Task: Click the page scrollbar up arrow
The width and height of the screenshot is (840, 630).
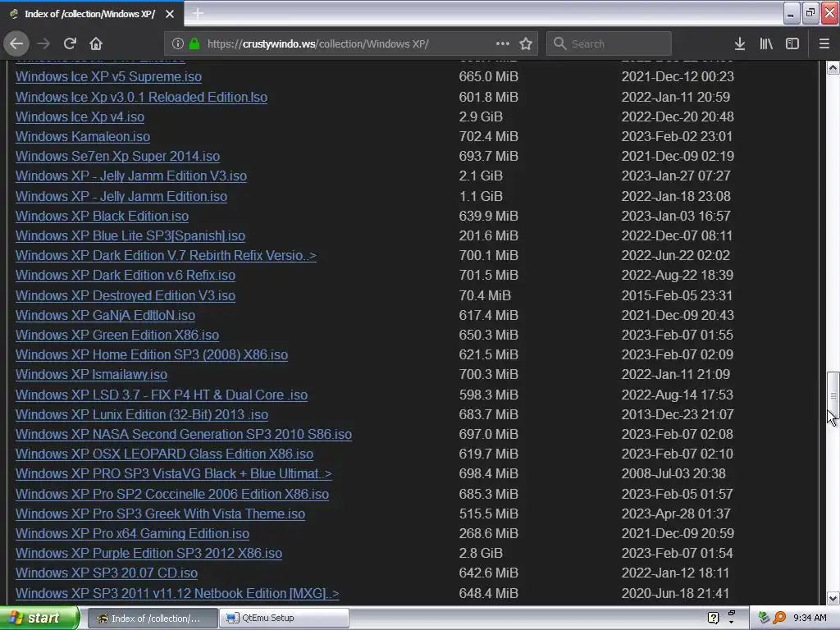Action: [x=833, y=67]
